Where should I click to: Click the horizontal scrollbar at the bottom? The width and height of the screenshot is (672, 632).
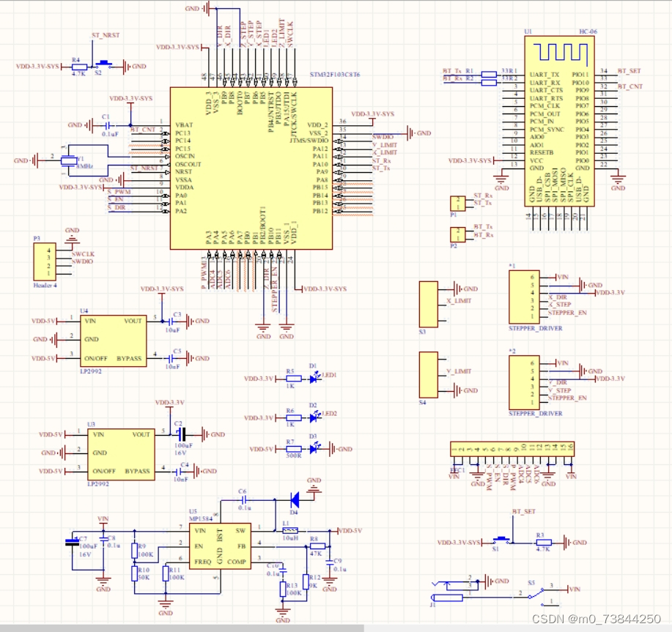pos(182,628)
